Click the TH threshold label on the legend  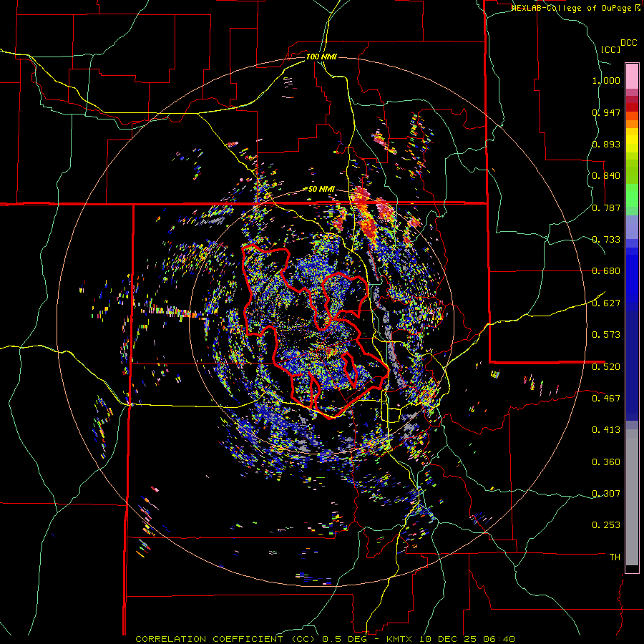pos(615,557)
